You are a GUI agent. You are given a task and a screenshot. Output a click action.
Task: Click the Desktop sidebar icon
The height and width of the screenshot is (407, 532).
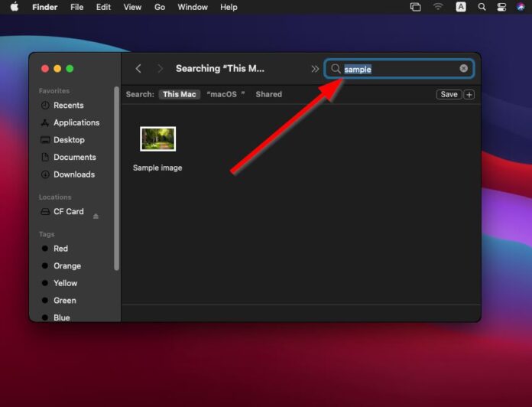click(x=45, y=140)
